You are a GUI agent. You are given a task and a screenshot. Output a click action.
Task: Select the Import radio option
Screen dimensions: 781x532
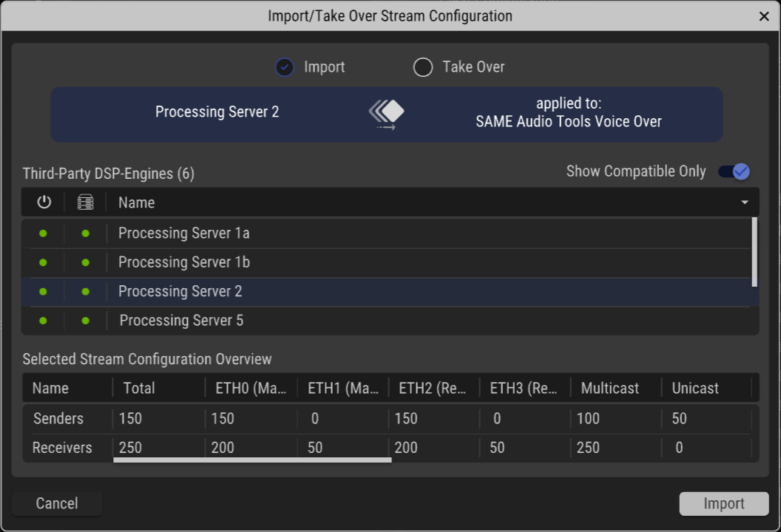[x=285, y=67]
